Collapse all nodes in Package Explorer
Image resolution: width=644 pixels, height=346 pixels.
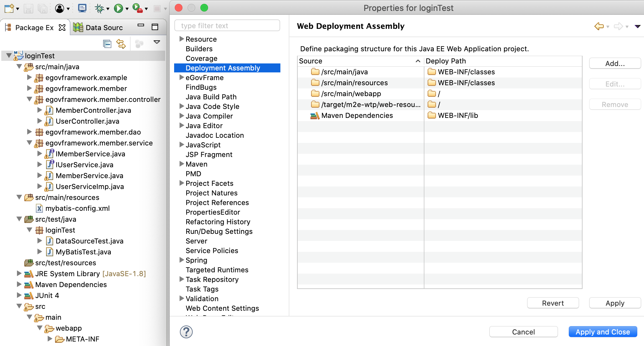click(107, 44)
